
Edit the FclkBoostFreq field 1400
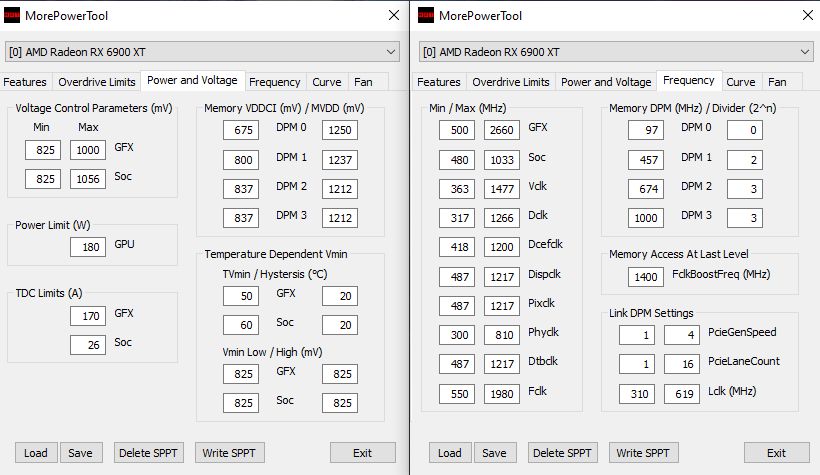click(x=646, y=277)
